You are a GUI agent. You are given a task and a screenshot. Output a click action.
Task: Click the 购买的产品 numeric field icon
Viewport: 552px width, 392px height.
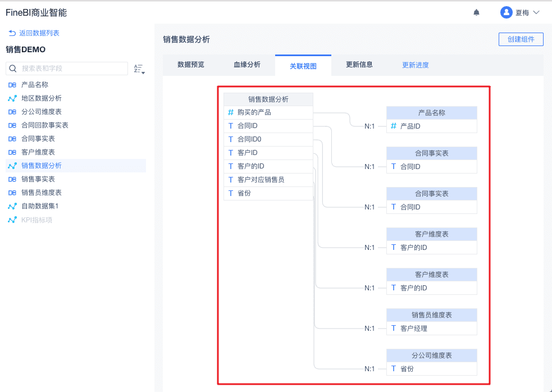coord(231,112)
